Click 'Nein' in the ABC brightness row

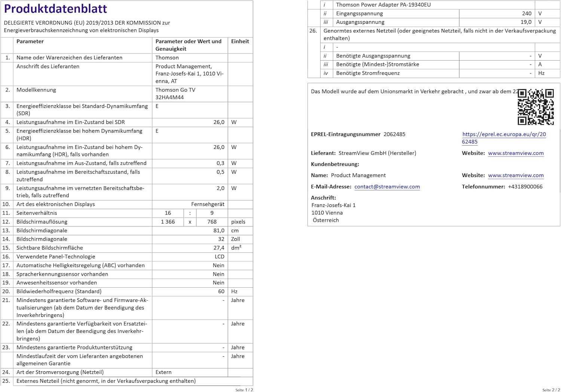[x=218, y=266]
